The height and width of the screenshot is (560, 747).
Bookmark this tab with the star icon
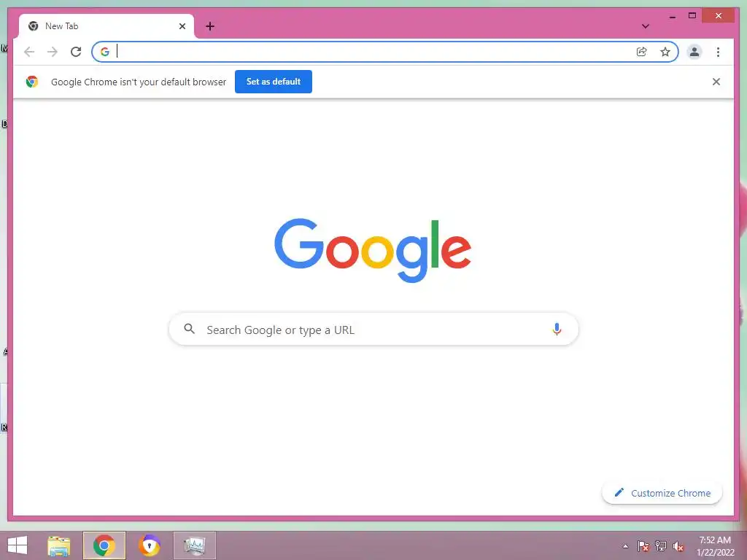click(665, 52)
